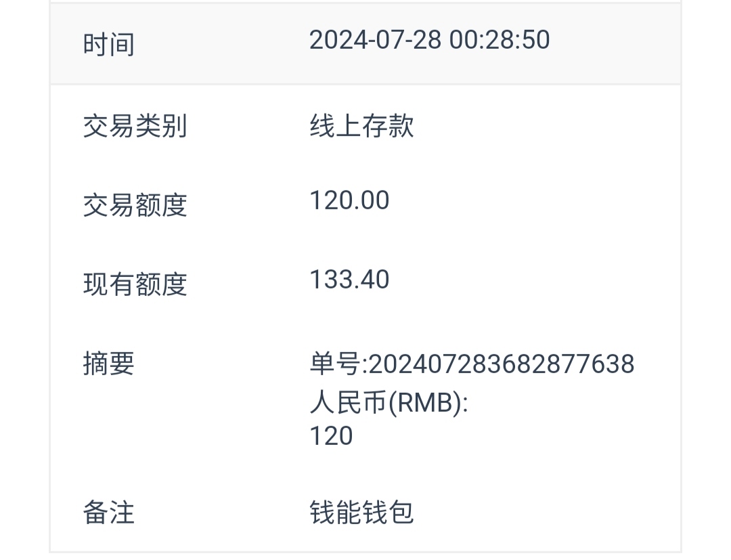731x560 pixels.
Task: Click the 现有额度 label
Action: 135,284
